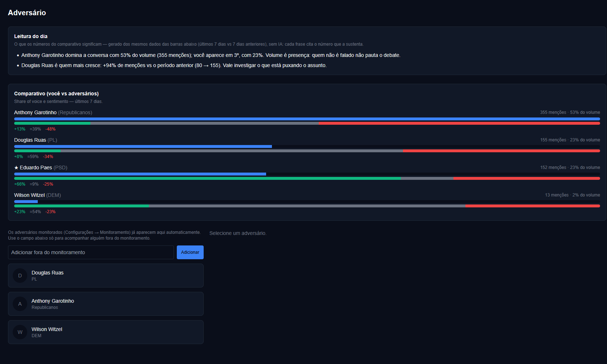Screen dimensions: 607x364
Task: Click the '-48%' negative sentiment value
Action: pyautogui.click(x=50, y=129)
